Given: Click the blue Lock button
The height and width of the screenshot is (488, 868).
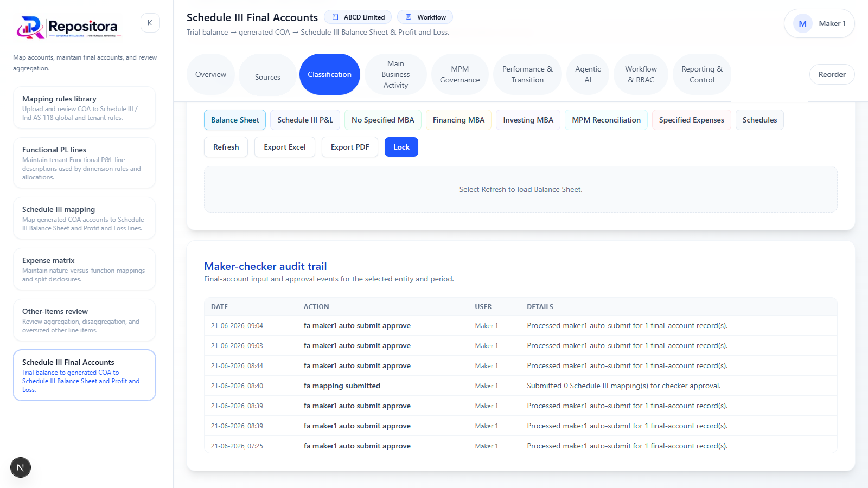Looking at the screenshot, I should pos(401,147).
